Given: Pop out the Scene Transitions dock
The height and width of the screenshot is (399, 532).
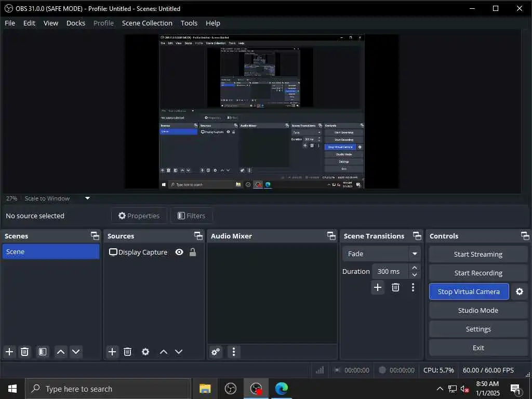Looking at the screenshot, I should [417, 236].
